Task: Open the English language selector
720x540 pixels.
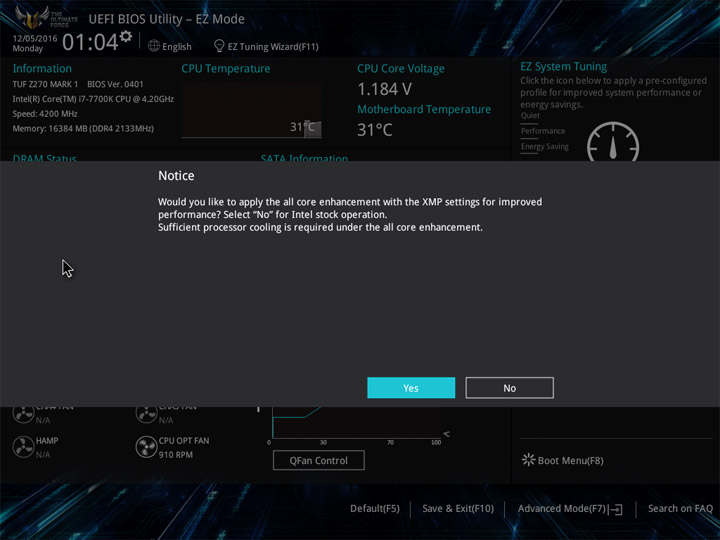Action: 170,46
